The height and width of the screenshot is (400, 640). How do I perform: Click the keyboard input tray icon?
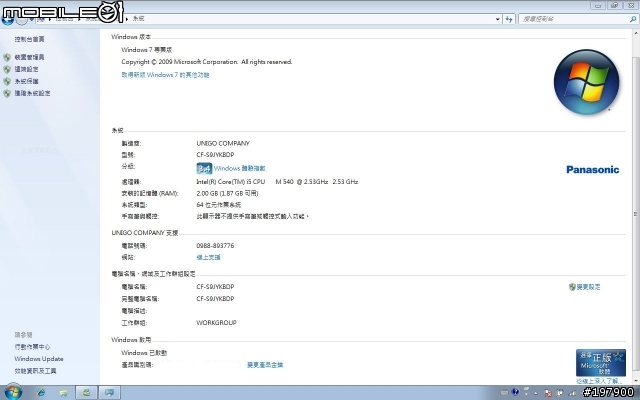pos(504,393)
